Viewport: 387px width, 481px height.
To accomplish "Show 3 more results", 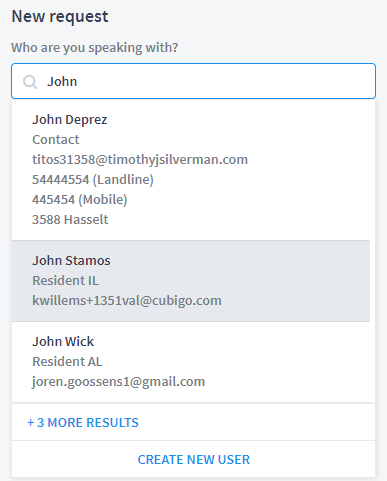I will (83, 423).
